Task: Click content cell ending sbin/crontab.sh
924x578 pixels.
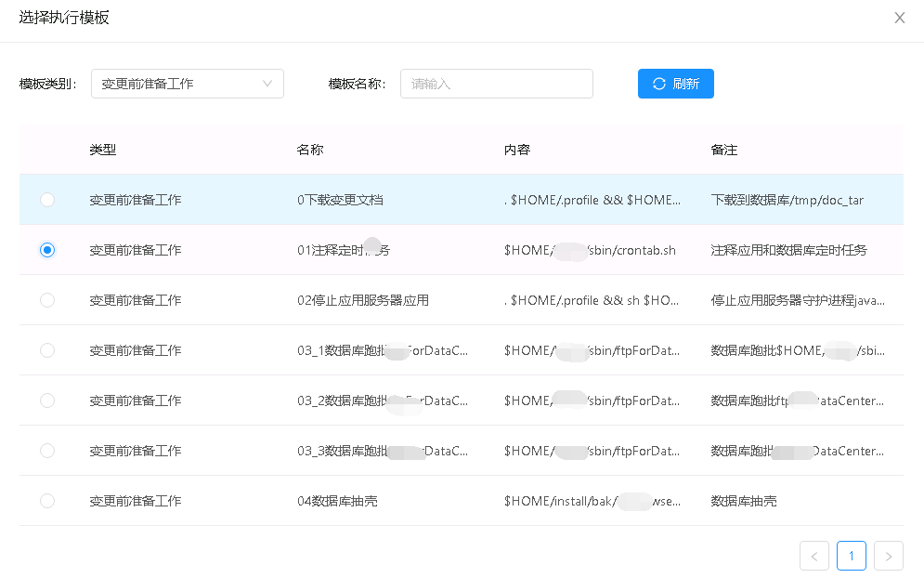Action: (590, 250)
